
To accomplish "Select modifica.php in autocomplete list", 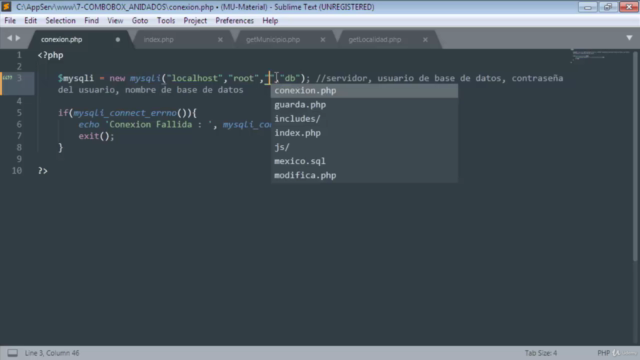I will coord(364,176).
